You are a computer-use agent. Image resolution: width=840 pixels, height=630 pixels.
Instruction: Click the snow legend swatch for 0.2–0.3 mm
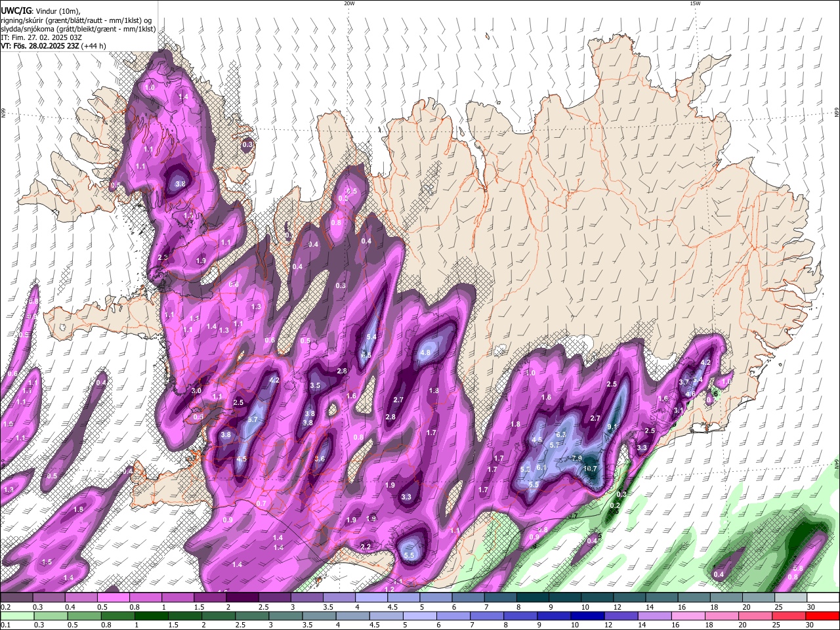16,598
